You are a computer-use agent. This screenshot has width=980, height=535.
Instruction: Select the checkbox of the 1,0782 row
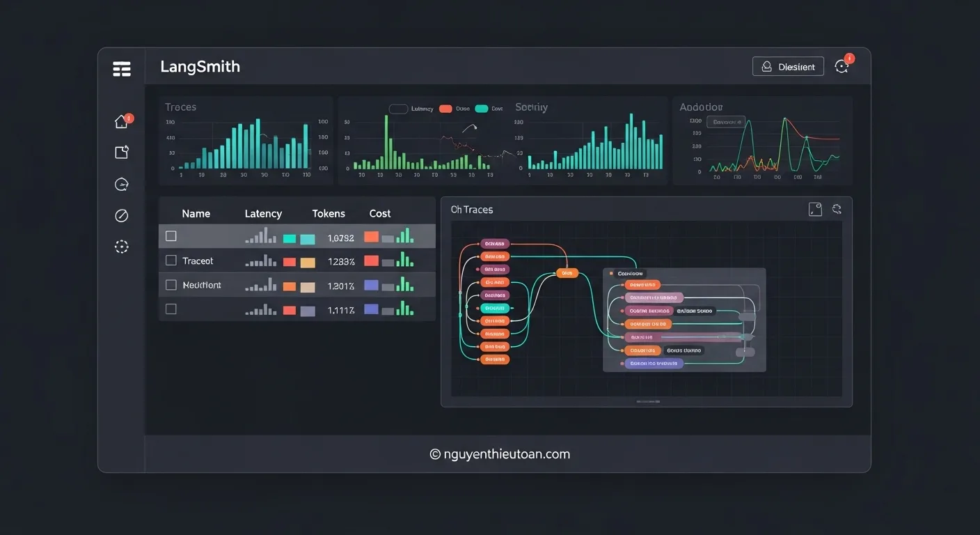(171, 236)
